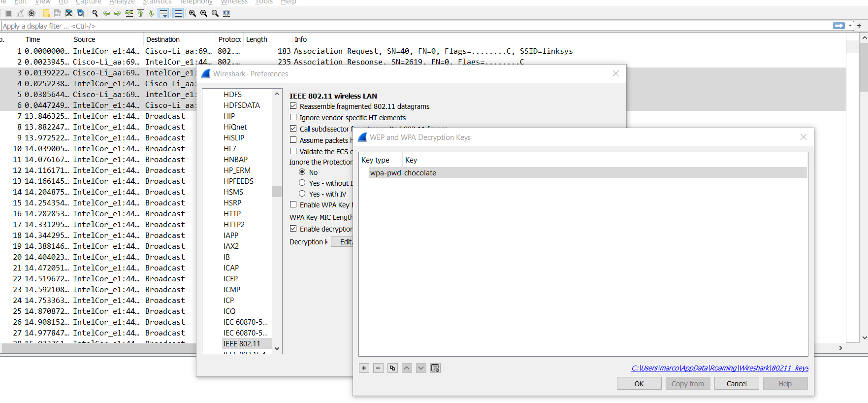Screen dimensions: 868x403
Task: Select 'No' protection bit radio
Action: pos(302,172)
